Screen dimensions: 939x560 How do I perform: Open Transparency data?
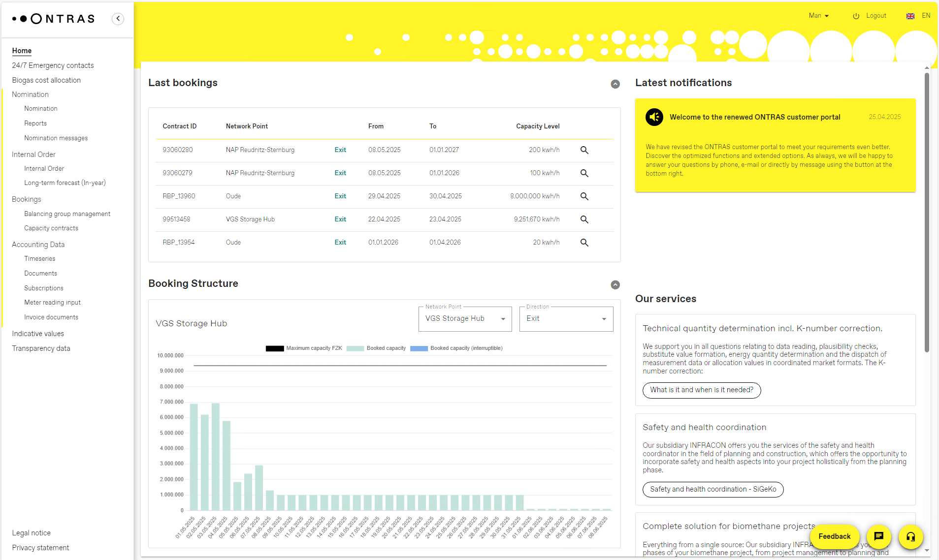tap(41, 348)
